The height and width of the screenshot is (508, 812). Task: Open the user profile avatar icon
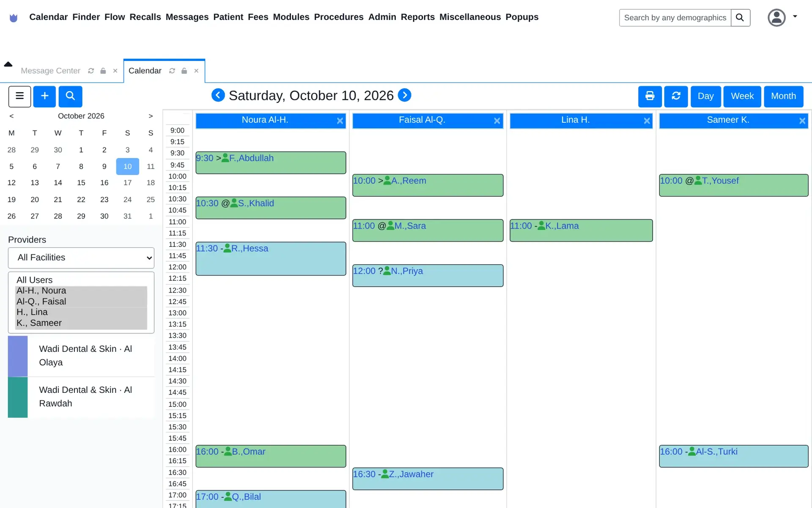click(x=776, y=18)
